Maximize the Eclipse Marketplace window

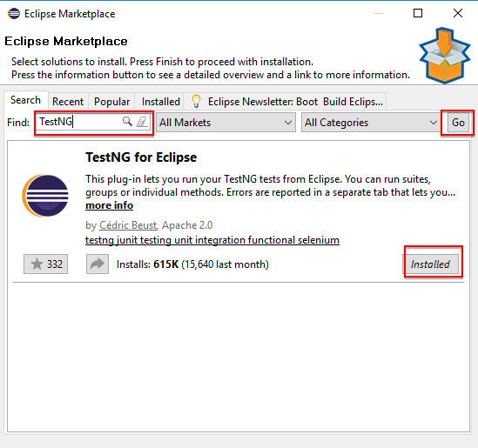(x=418, y=13)
